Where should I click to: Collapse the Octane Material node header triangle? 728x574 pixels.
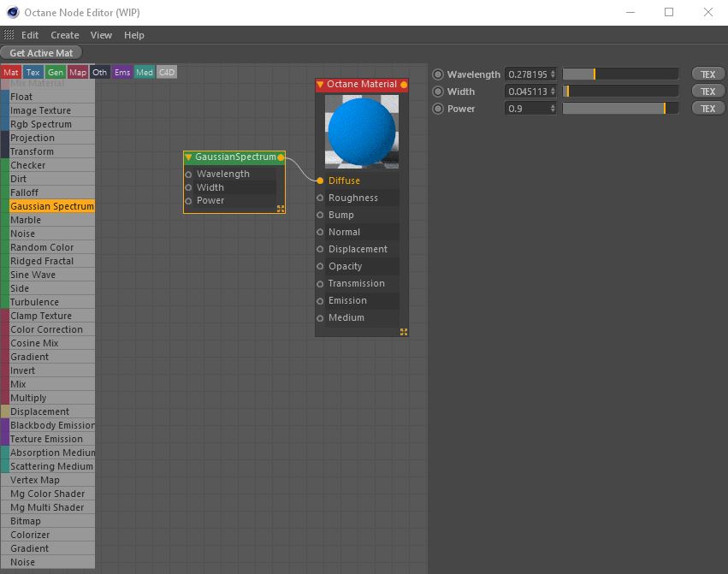(323, 85)
